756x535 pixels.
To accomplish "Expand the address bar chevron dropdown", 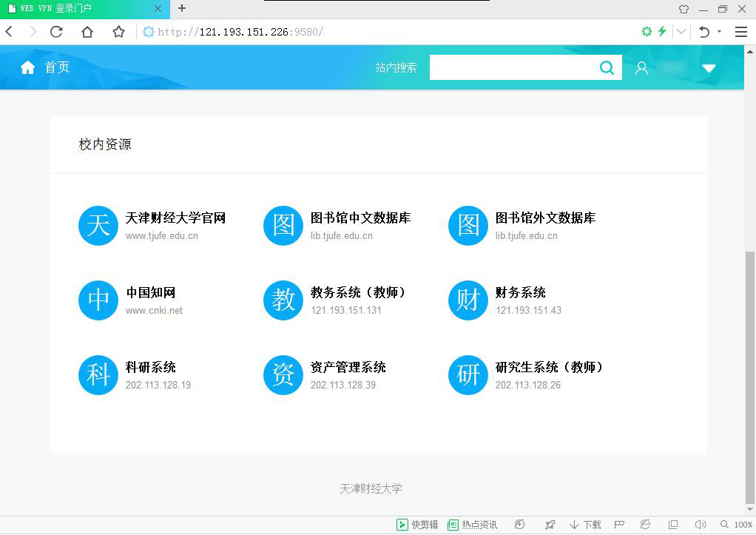I will (681, 32).
